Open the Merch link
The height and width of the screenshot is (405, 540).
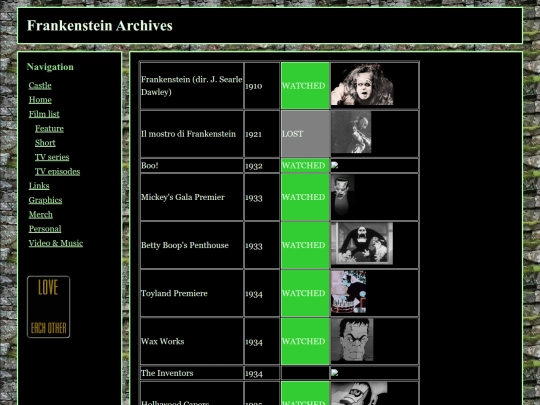[x=41, y=215]
